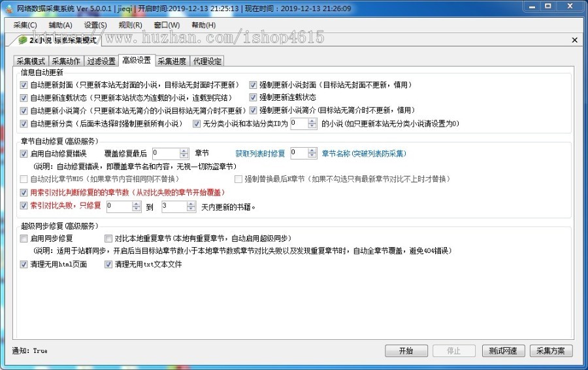
Task: Toggle 无分类小说和本站分类ID为 checkbox
Action: tap(197, 124)
